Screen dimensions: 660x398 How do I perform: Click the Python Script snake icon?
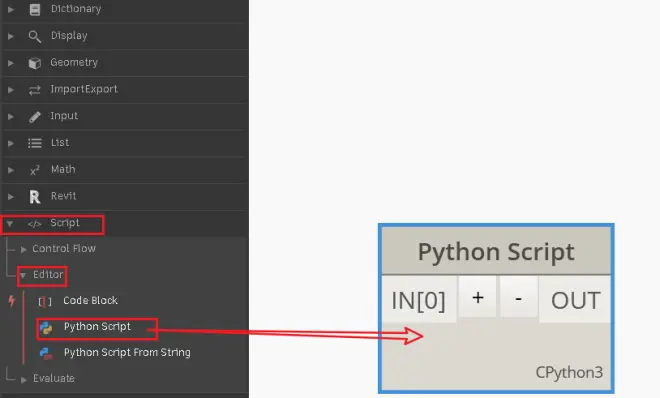[46, 328]
